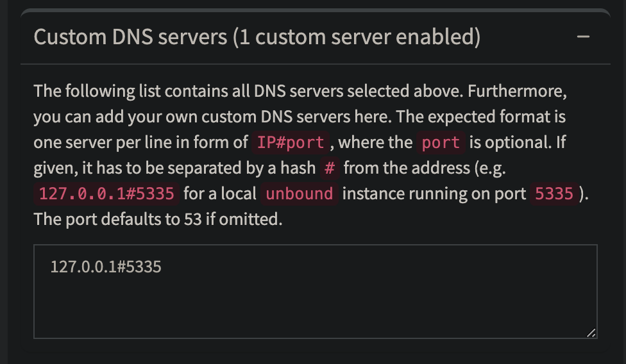Click the text 'The following list contains'
626x364 pixels.
point(131,91)
